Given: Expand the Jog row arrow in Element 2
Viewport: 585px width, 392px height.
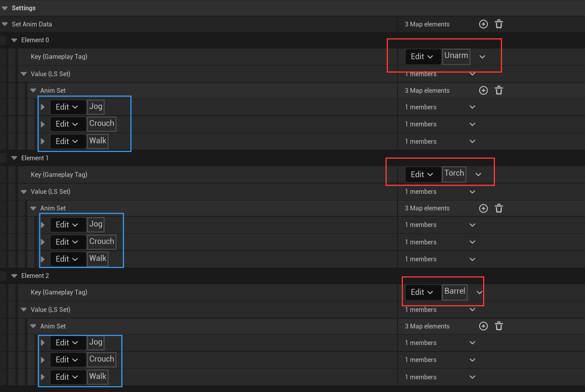Looking at the screenshot, I should 43,343.
